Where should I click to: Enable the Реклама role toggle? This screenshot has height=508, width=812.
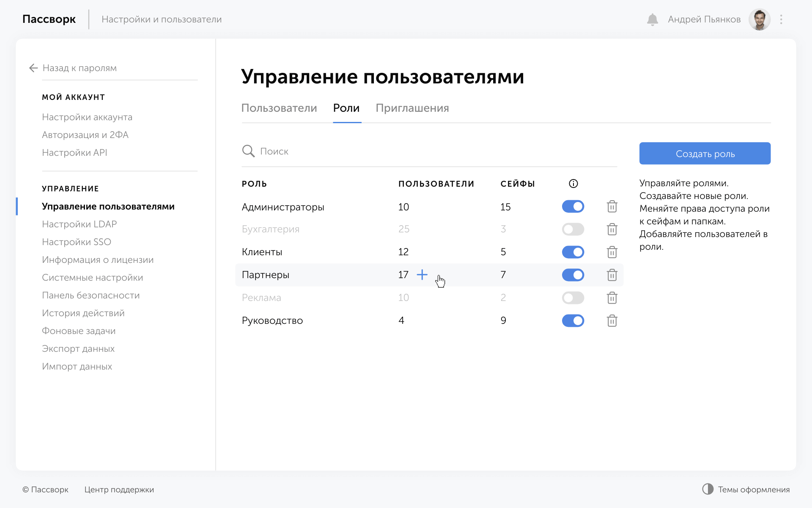coord(573,298)
